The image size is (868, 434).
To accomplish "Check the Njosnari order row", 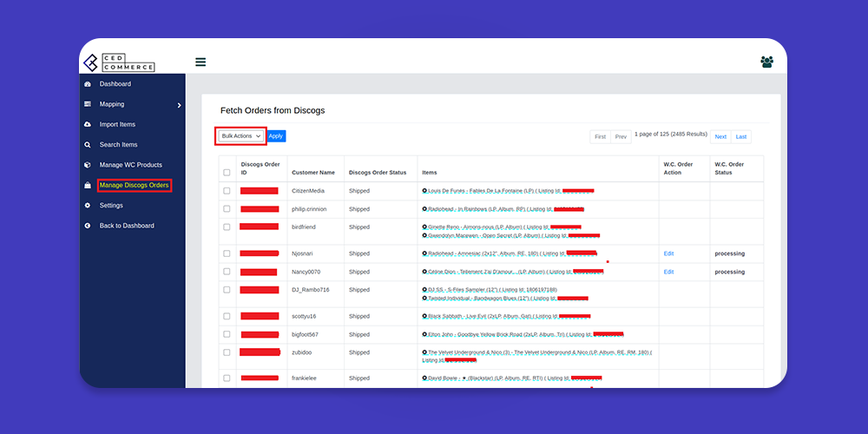I will 227,253.
